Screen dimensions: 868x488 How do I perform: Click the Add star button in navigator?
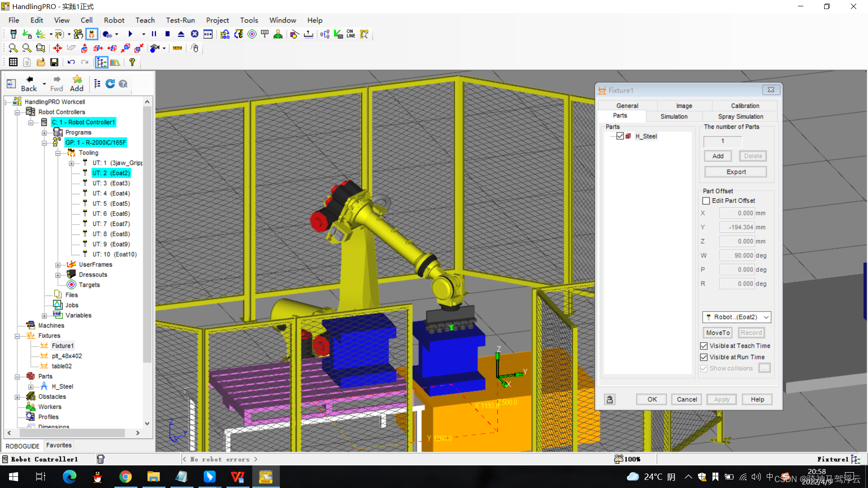[x=76, y=84]
